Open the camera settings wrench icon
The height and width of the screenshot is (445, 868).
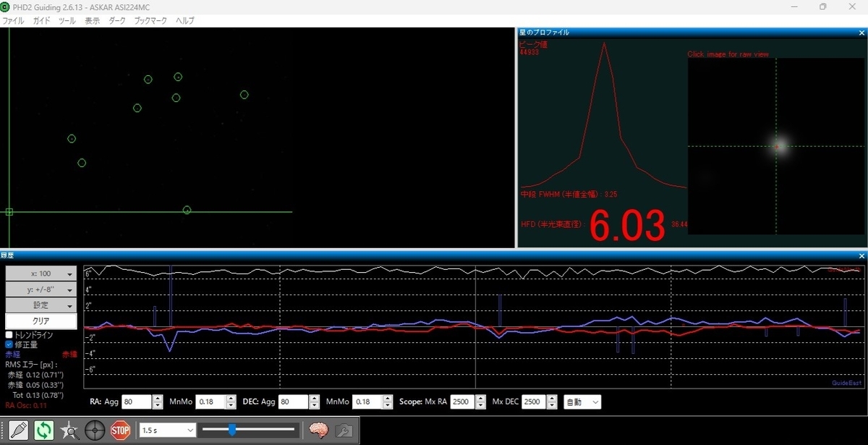click(344, 430)
